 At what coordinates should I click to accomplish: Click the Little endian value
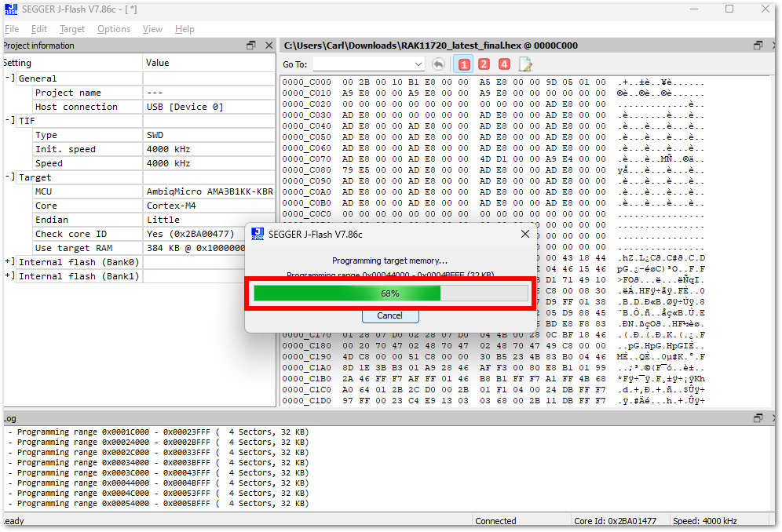(x=163, y=220)
